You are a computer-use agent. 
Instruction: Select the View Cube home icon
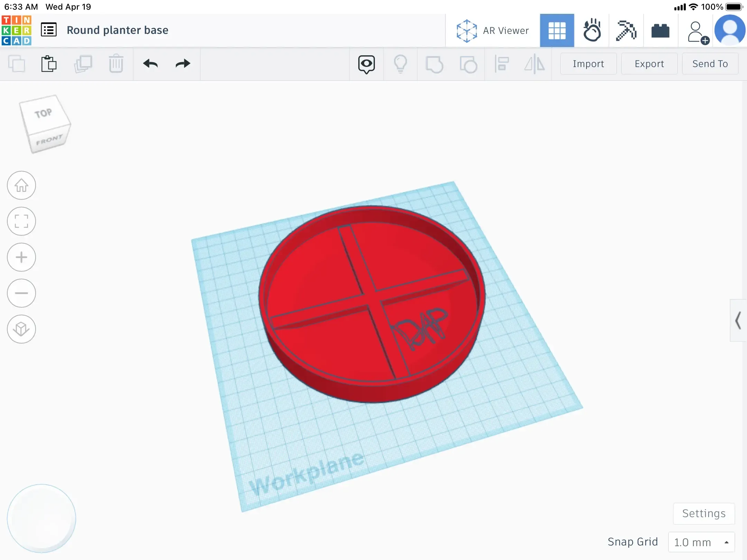pos(21,185)
